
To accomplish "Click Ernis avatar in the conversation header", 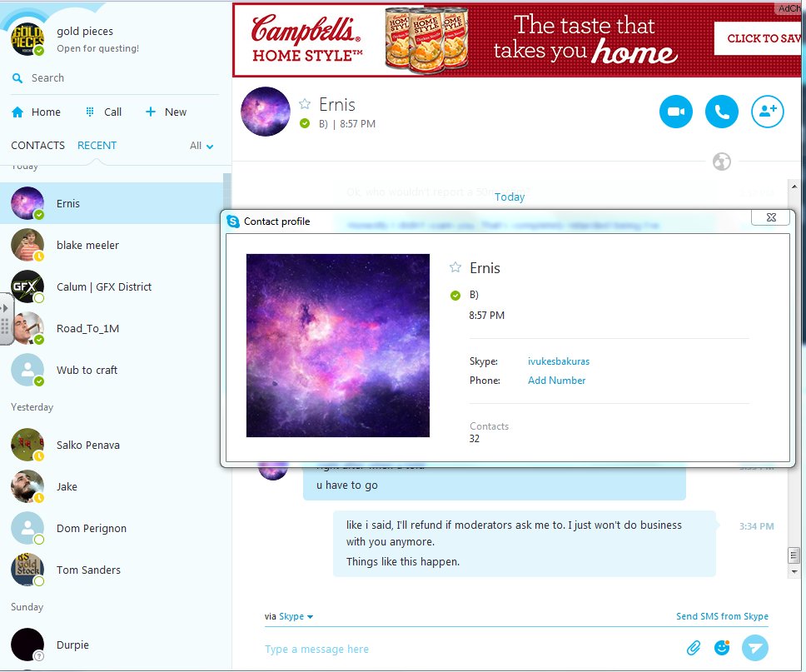I will coord(266,112).
